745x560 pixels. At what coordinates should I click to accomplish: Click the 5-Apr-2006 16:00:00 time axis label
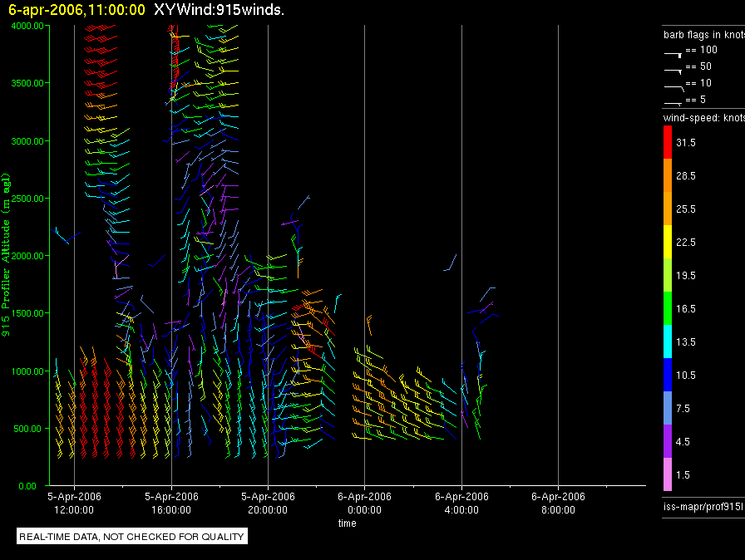pos(171,503)
